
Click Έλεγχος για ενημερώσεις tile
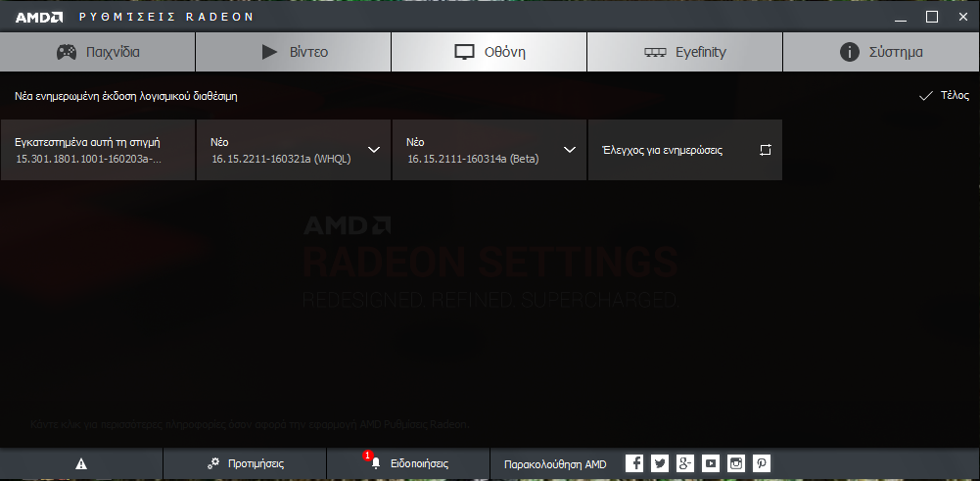685,150
